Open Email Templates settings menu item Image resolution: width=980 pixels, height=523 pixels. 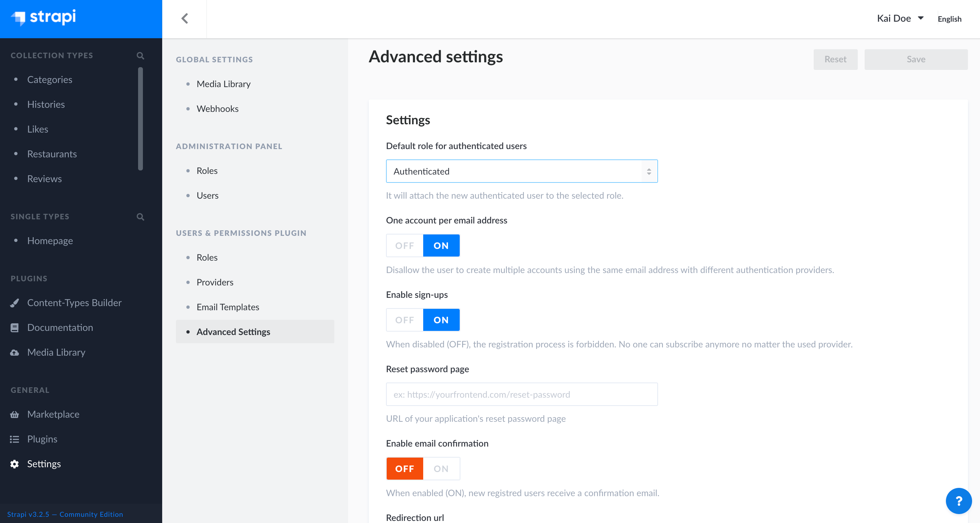[228, 306]
